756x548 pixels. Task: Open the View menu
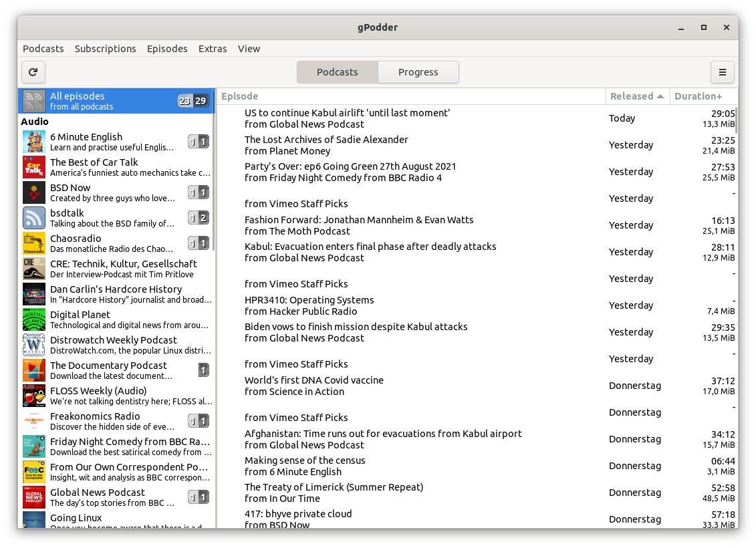(249, 49)
